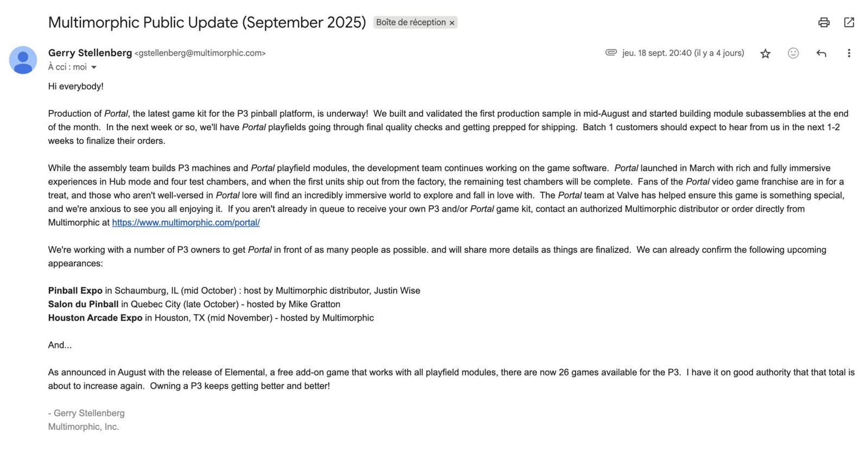Expand recipient details next to "À cci : moi"

pyautogui.click(x=94, y=67)
